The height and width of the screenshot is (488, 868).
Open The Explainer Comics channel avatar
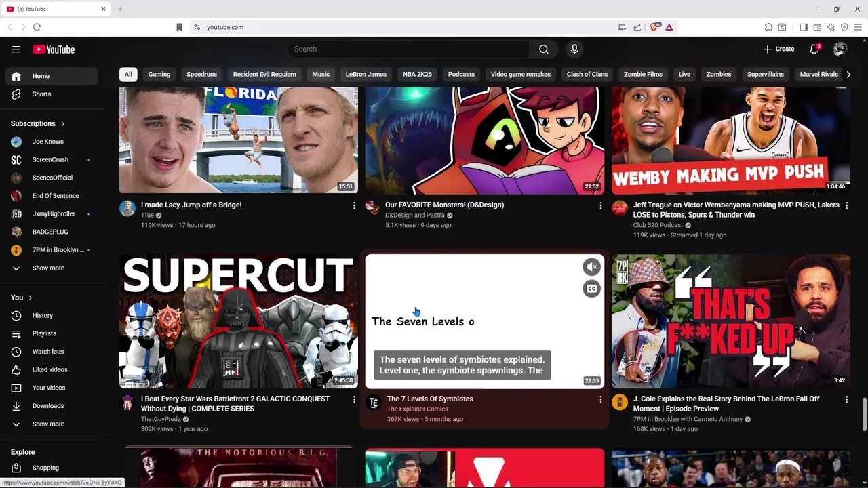(373, 403)
